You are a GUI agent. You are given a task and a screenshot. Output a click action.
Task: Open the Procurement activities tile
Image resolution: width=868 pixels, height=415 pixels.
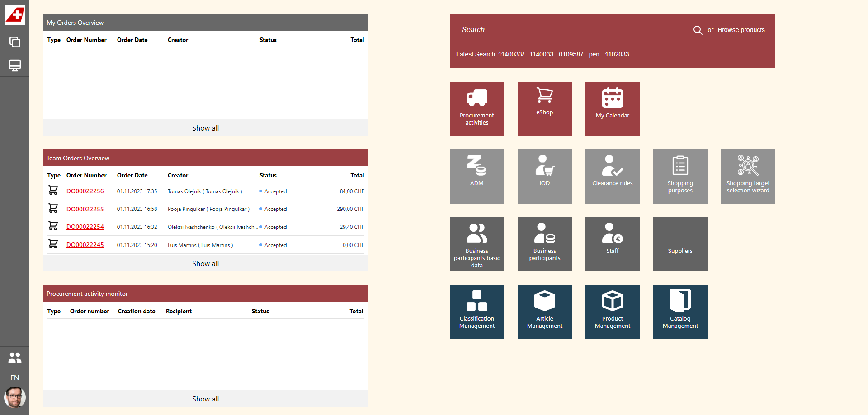pos(476,109)
